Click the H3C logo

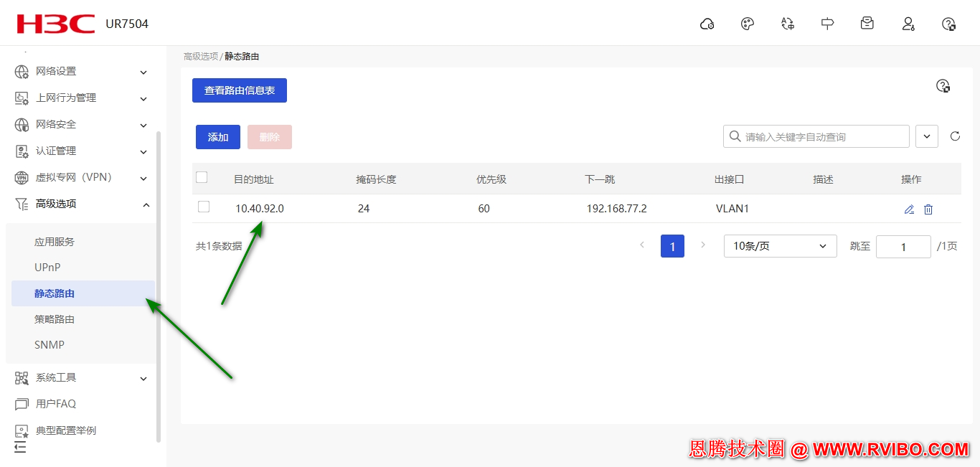click(x=56, y=24)
